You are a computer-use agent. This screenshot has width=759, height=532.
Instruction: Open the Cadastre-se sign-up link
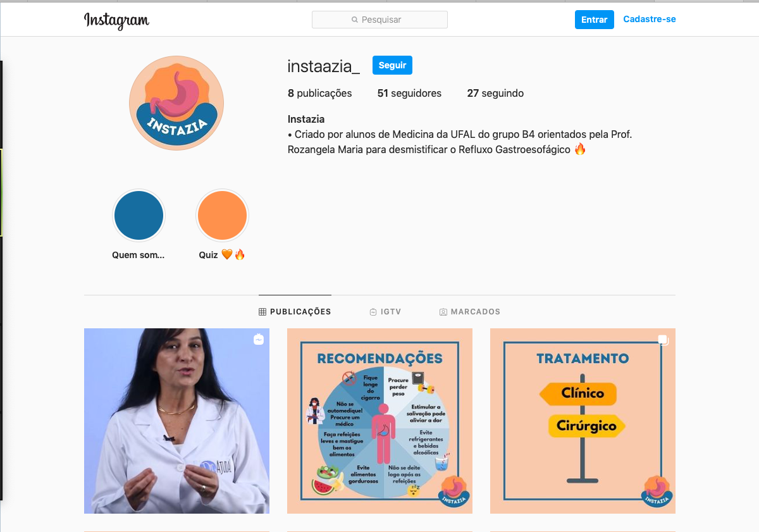[650, 20]
